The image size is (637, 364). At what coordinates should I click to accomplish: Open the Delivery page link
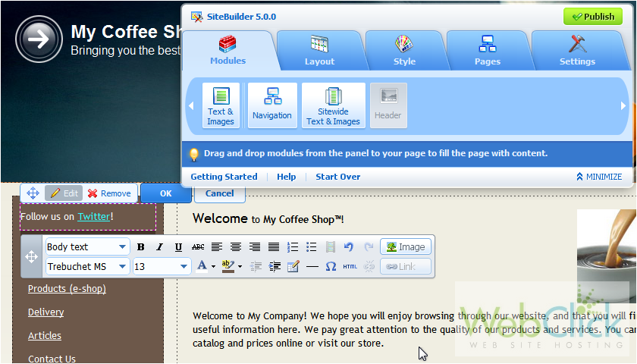point(46,312)
